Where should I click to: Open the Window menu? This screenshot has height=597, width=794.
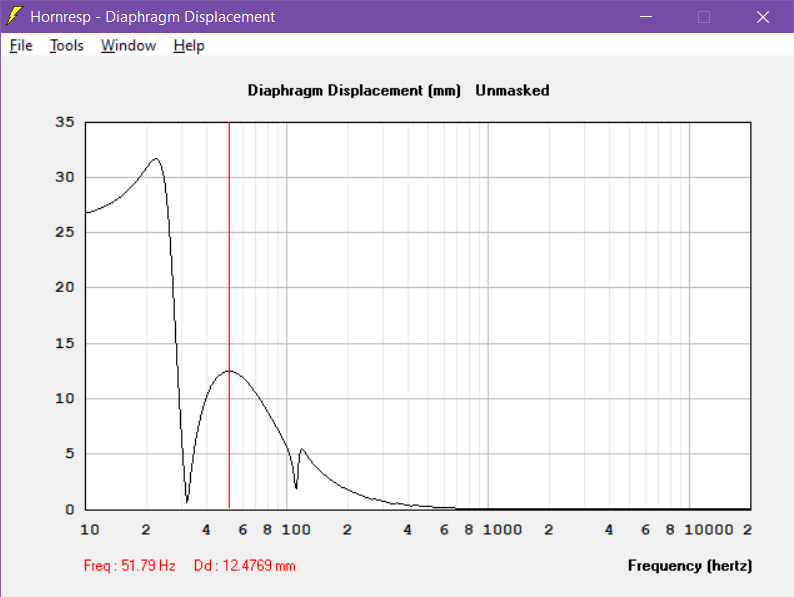click(x=128, y=46)
